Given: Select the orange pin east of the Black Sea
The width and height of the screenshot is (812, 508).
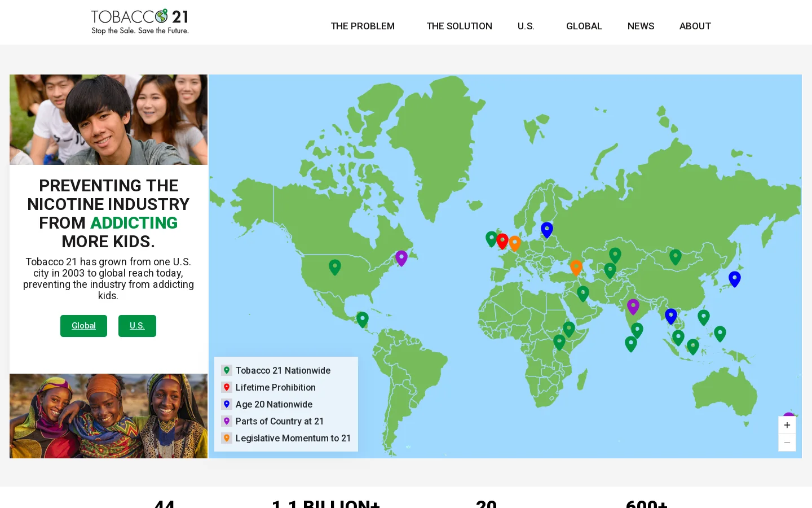Looking at the screenshot, I should [x=576, y=267].
